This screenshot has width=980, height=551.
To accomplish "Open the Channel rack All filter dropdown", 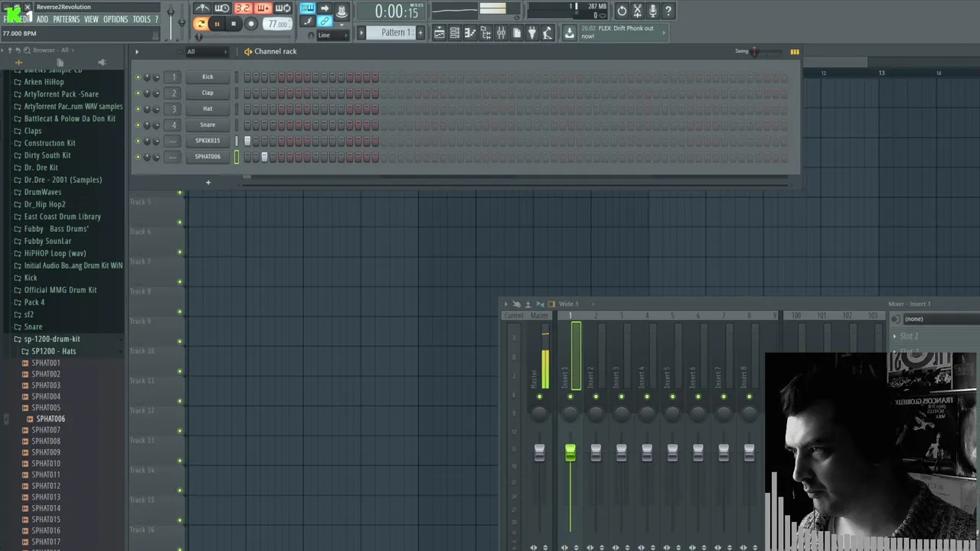I will pyautogui.click(x=207, y=51).
